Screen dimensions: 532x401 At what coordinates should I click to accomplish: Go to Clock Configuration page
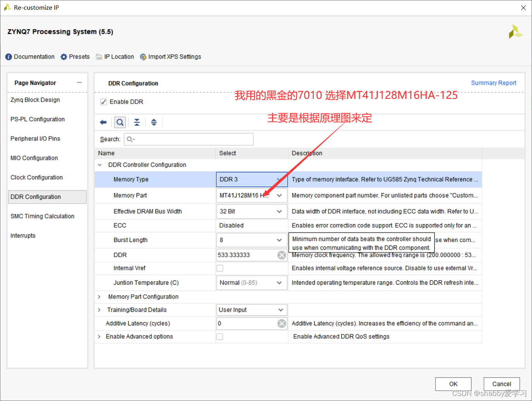36,177
